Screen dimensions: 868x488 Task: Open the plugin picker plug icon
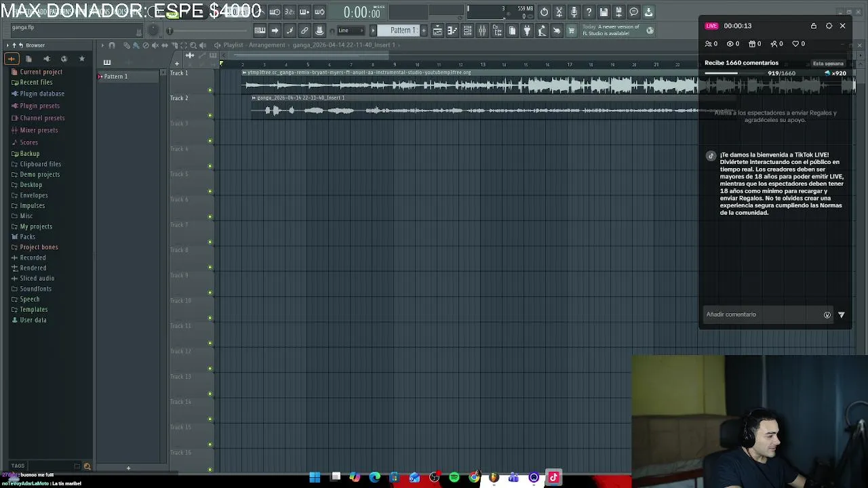coord(527,30)
